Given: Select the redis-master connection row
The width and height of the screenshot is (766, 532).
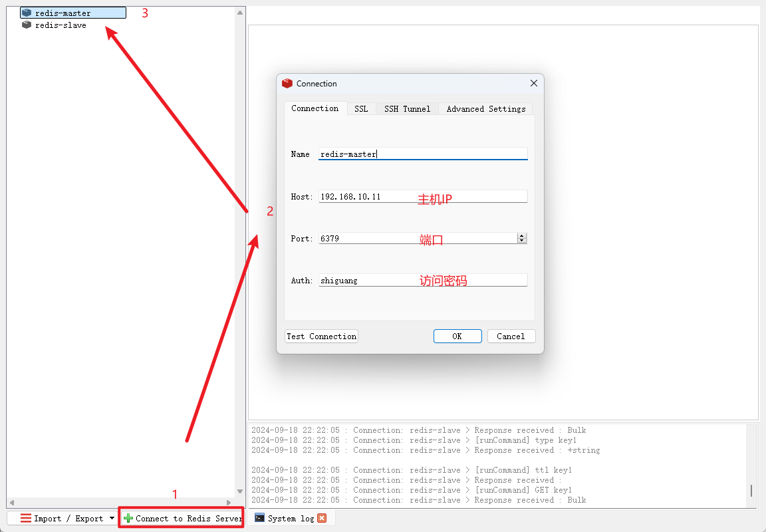Looking at the screenshot, I should [x=73, y=13].
